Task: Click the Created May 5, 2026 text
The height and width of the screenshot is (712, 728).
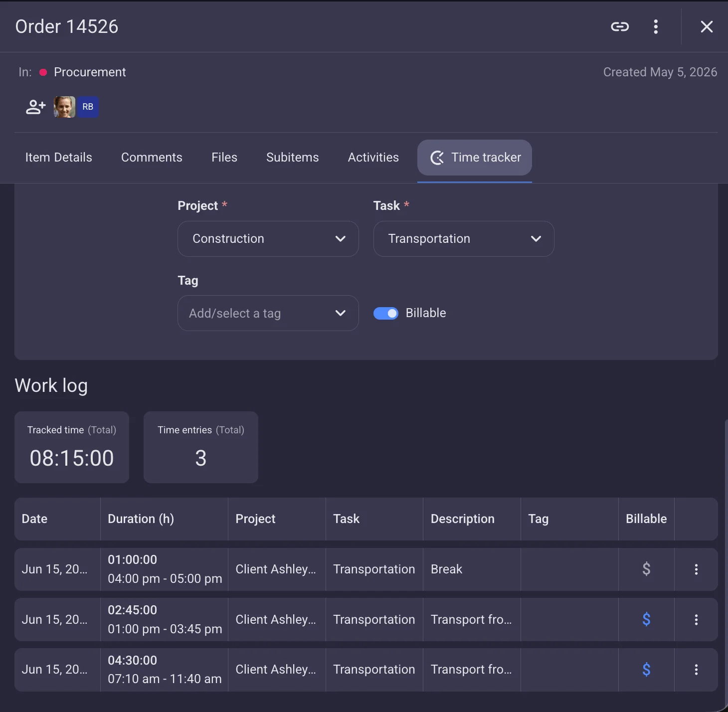Action: [660, 72]
